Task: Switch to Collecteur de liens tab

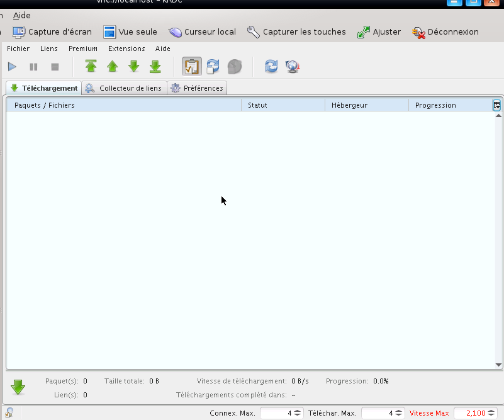Action: (x=124, y=88)
